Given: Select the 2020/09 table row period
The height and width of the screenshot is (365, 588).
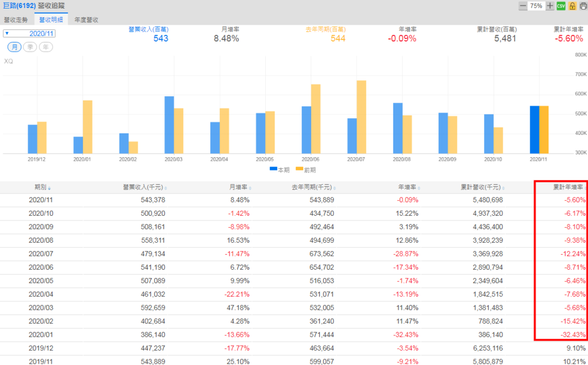Looking at the screenshot, I should (41, 227).
